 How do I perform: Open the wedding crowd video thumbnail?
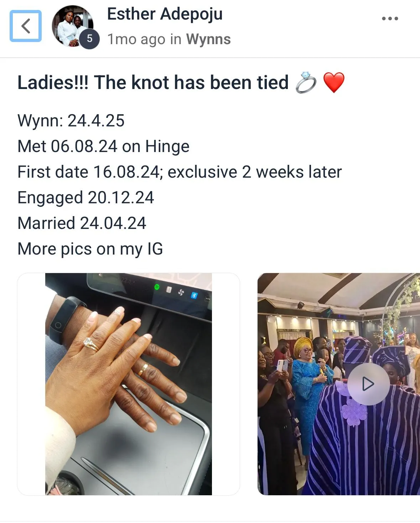click(339, 384)
